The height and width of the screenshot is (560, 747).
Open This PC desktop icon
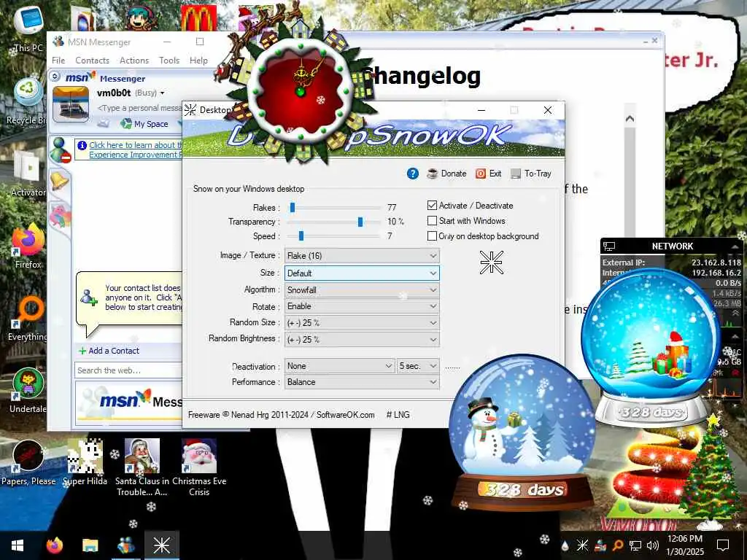point(28,29)
